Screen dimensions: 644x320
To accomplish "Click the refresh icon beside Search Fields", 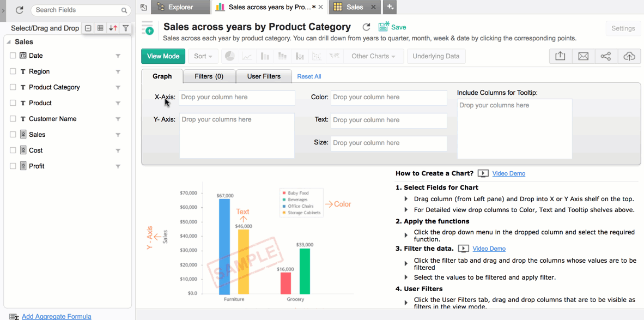I will coord(20,10).
